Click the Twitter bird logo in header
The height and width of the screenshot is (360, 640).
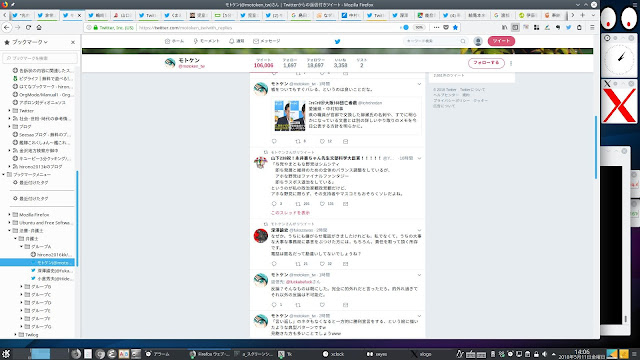click(337, 41)
